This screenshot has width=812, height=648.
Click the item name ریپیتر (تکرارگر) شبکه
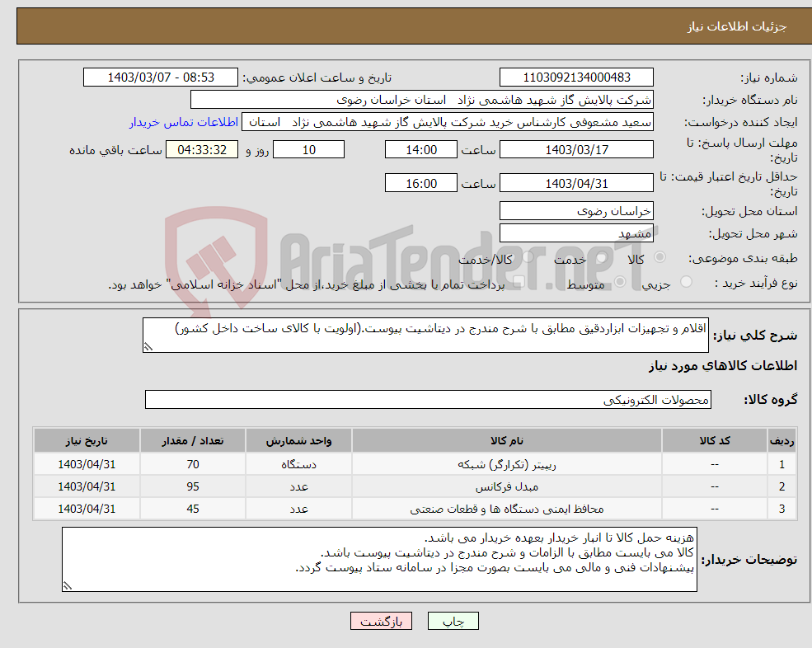506,465
